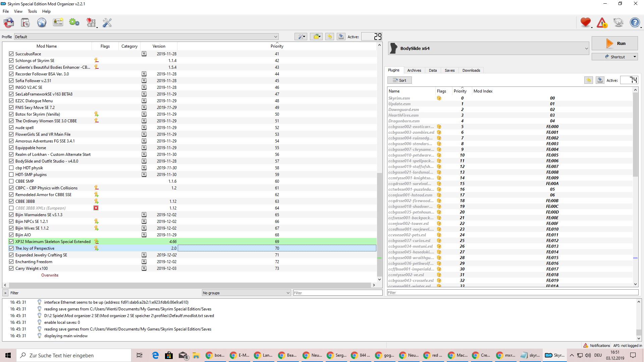The image size is (644, 362).
Task: Enable HDT-SMP plugins mod checkbox
Action: (x=11, y=174)
